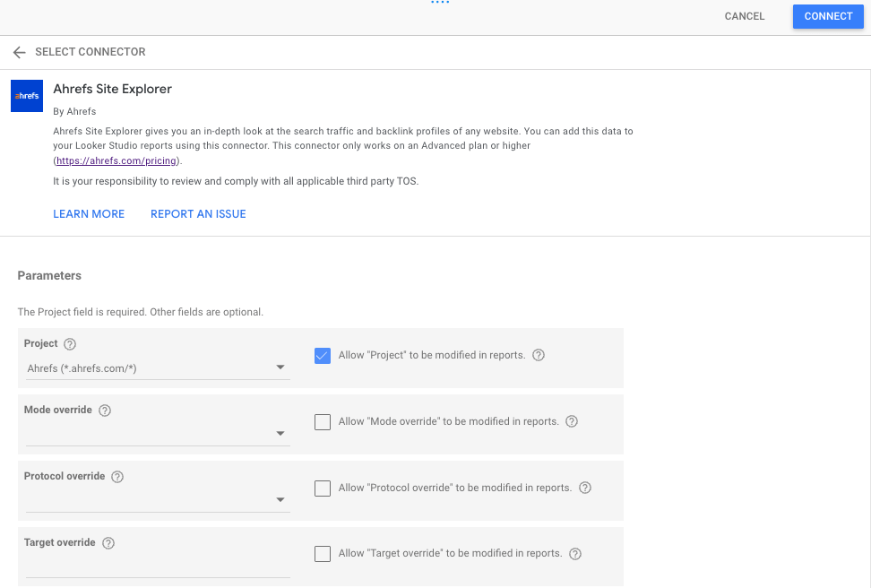Viewport: 871px width, 588px height.
Task: Click the help icon after Allow Protocol override checkbox
Action: [x=585, y=488]
